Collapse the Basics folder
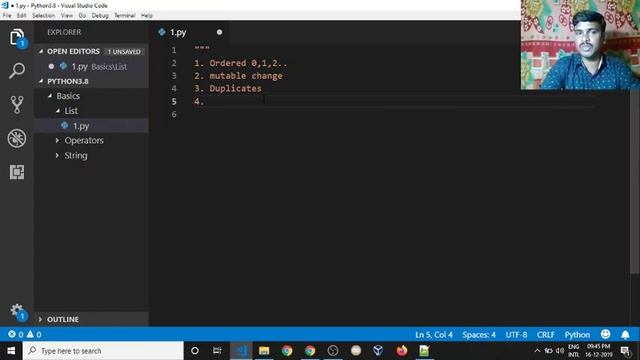Image resolution: width=640 pixels, height=360 pixels. coord(50,96)
